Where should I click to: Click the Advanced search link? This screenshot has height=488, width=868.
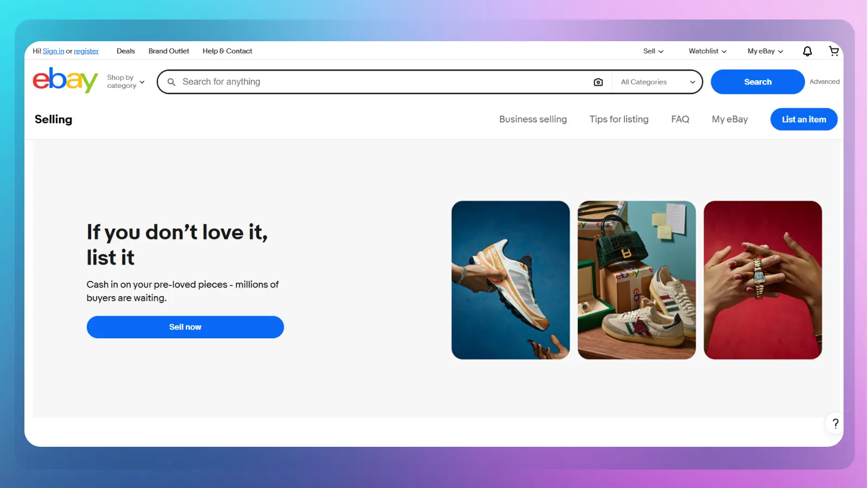click(824, 82)
